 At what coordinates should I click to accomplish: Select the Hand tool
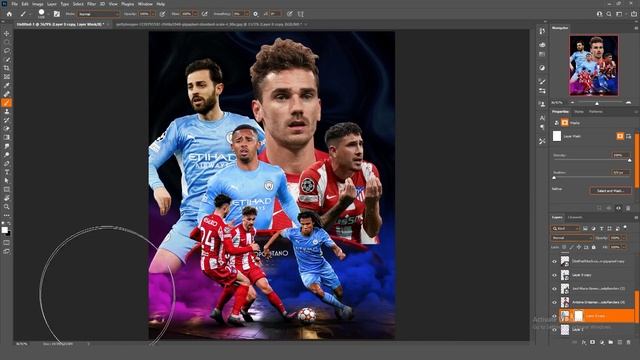[x=7, y=198]
